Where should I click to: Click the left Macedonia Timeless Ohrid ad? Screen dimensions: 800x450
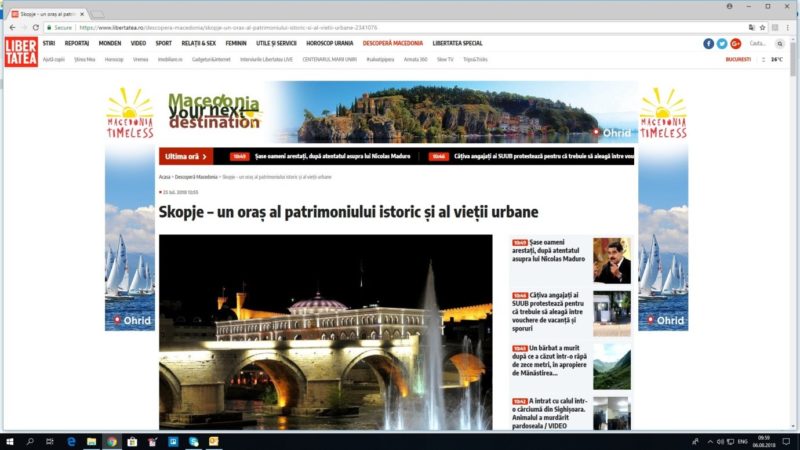pos(130,208)
